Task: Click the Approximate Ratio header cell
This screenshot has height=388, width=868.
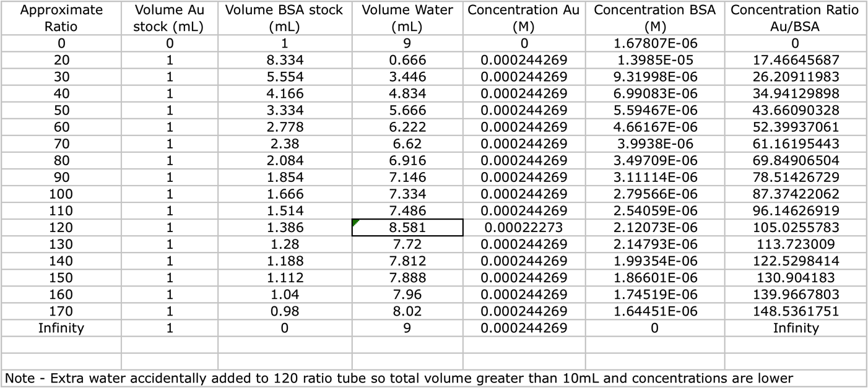Action: pyautogui.click(x=61, y=18)
